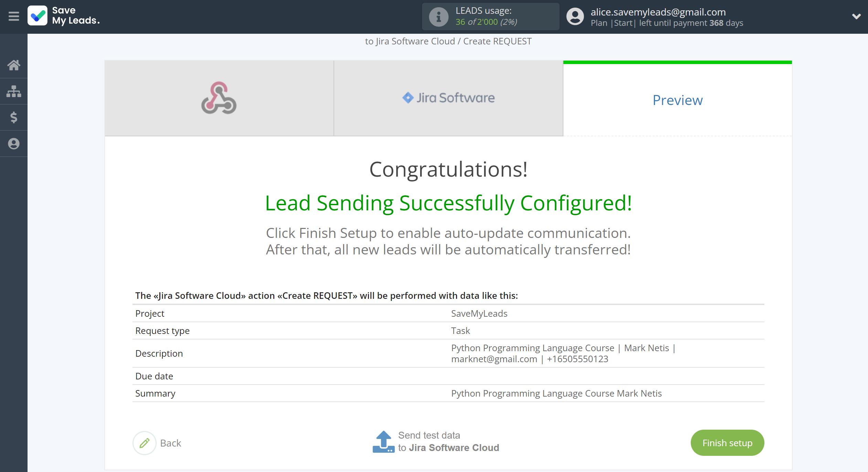Click the Request type row label
The width and height of the screenshot is (868, 472).
[x=162, y=331]
